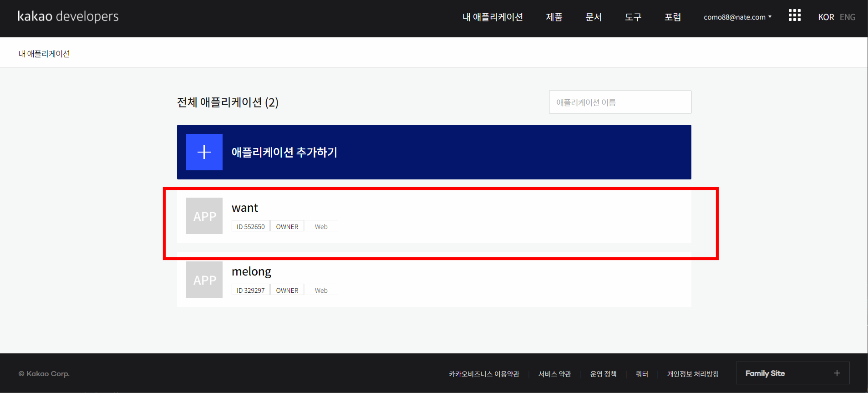Click the 전체 애플리케이션 (2) heading

[228, 102]
